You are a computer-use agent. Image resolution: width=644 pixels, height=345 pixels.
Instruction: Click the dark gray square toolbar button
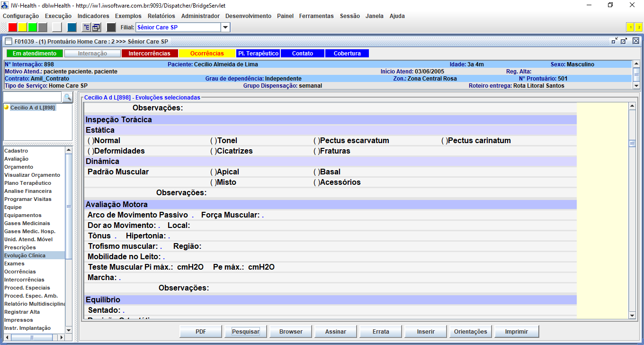click(x=111, y=27)
